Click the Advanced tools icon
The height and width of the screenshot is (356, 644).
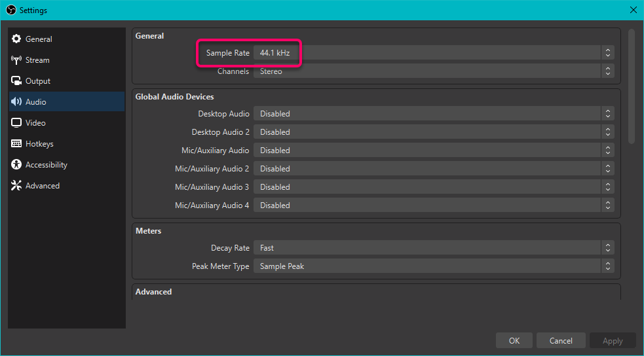click(16, 186)
